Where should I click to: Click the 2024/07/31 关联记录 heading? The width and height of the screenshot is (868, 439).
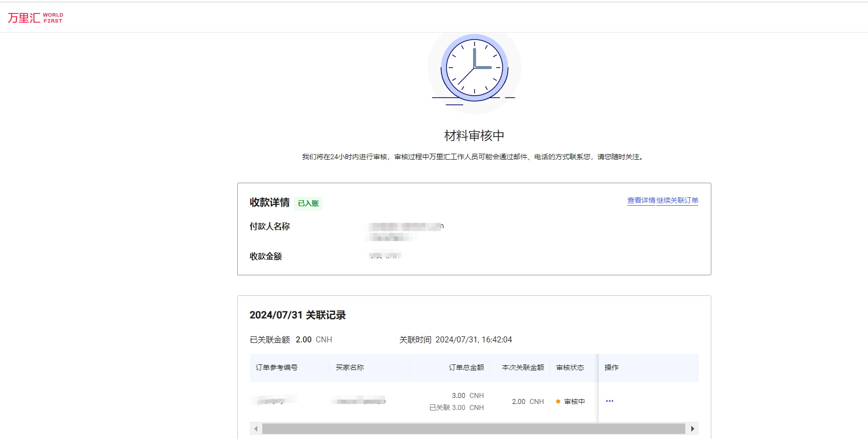click(x=297, y=315)
